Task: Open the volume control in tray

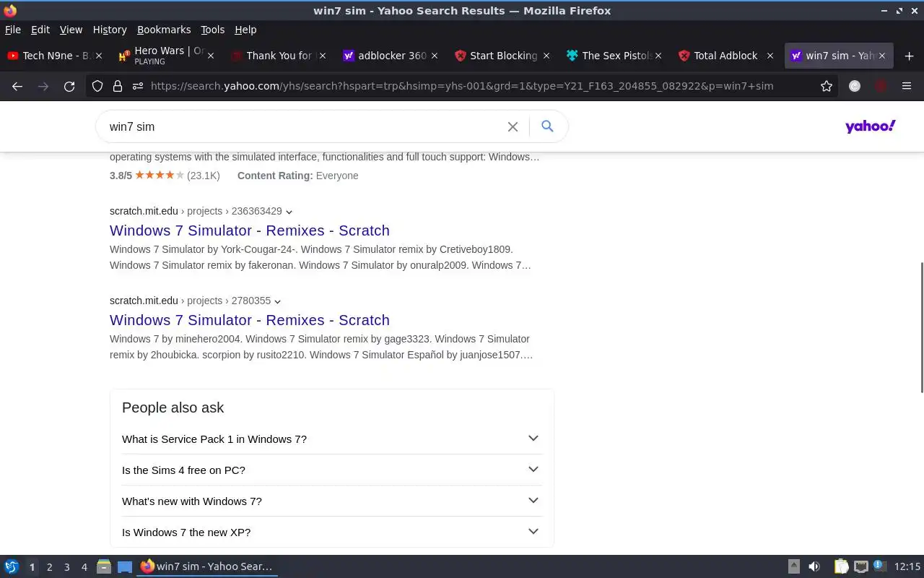Action: [814, 566]
